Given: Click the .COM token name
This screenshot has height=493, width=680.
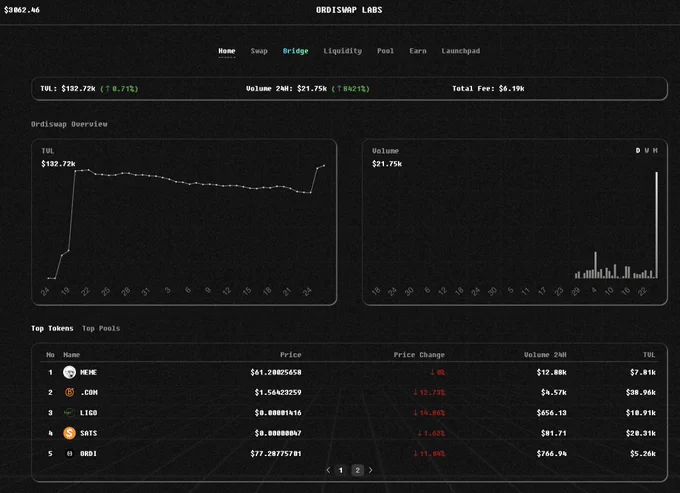Looking at the screenshot, I should click(x=89, y=392).
